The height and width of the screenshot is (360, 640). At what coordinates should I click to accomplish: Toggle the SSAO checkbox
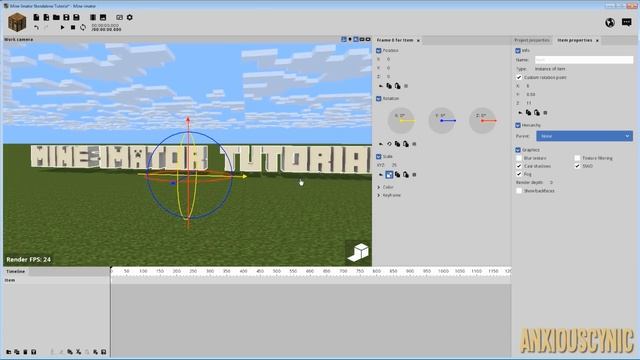click(x=577, y=166)
